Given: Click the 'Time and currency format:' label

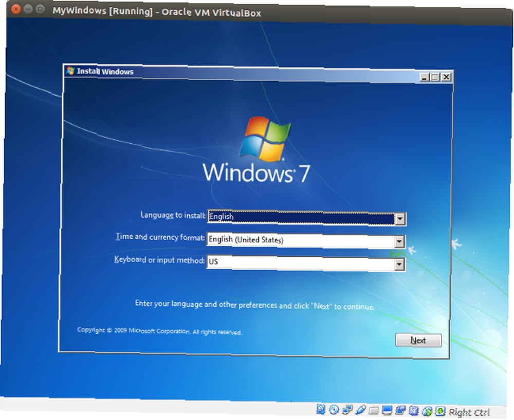Looking at the screenshot, I should tap(160, 237).
